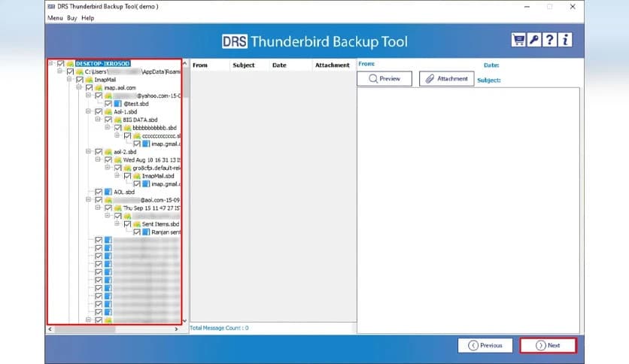Click the tree vertical scrollbar thumb
Viewport: 629px width, 364px height.
point(185,81)
